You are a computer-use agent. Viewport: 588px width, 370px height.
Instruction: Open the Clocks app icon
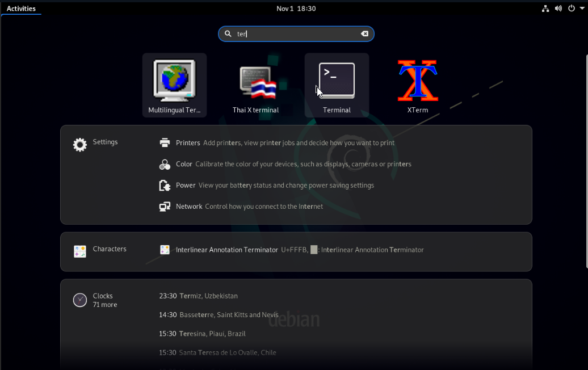click(x=80, y=300)
